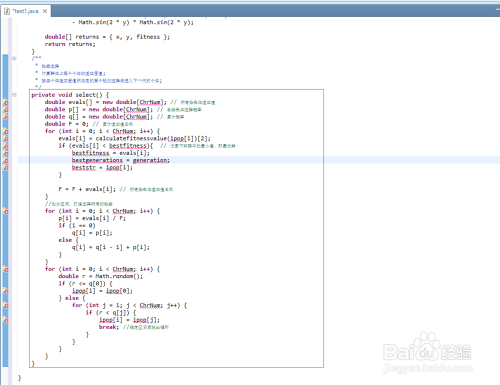
Task: Click the 'double[] returns = { x, y, fitness };' line
Action: tap(107, 37)
